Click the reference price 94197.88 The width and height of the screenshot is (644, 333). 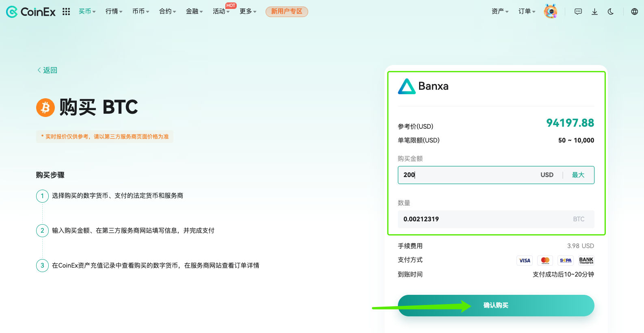click(570, 123)
